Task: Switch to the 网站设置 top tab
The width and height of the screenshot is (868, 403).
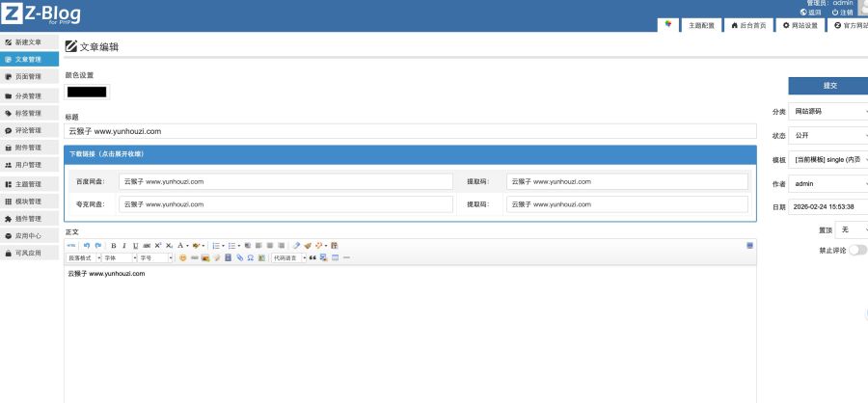Action: pyautogui.click(x=800, y=26)
